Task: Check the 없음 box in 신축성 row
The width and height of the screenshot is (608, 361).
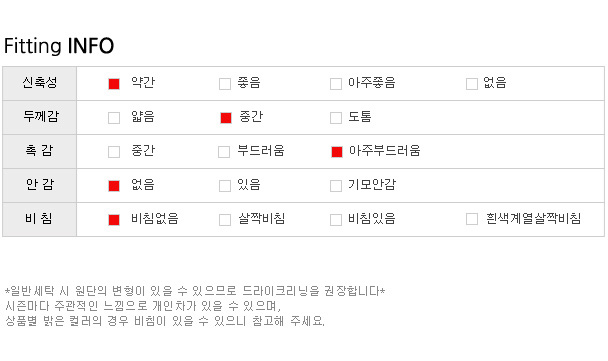Action: tap(472, 84)
